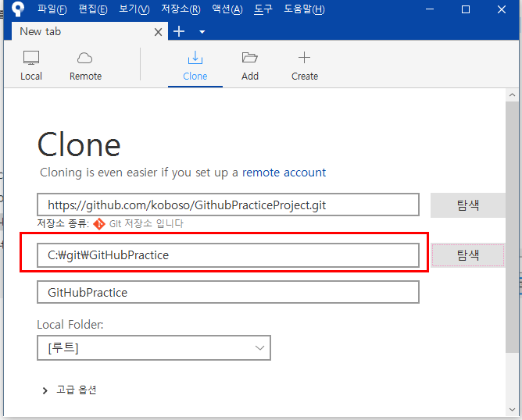The image size is (522, 420).
Task: Click the 'Clone' heading text
Action: [x=79, y=144]
